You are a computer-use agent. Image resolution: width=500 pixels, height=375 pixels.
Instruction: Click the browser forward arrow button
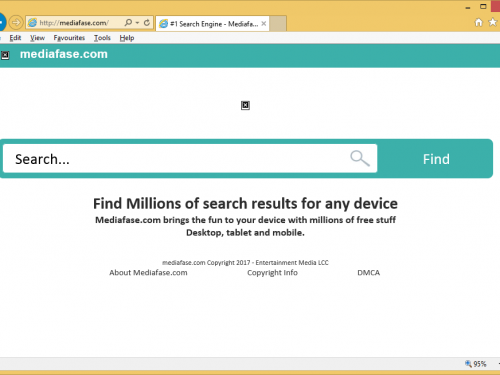[16, 23]
